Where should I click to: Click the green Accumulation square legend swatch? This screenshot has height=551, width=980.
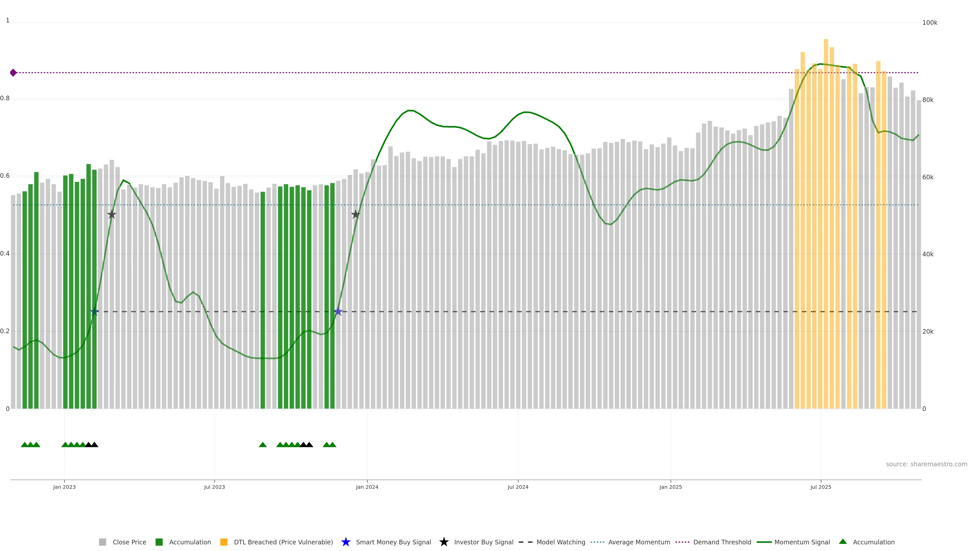(159, 542)
